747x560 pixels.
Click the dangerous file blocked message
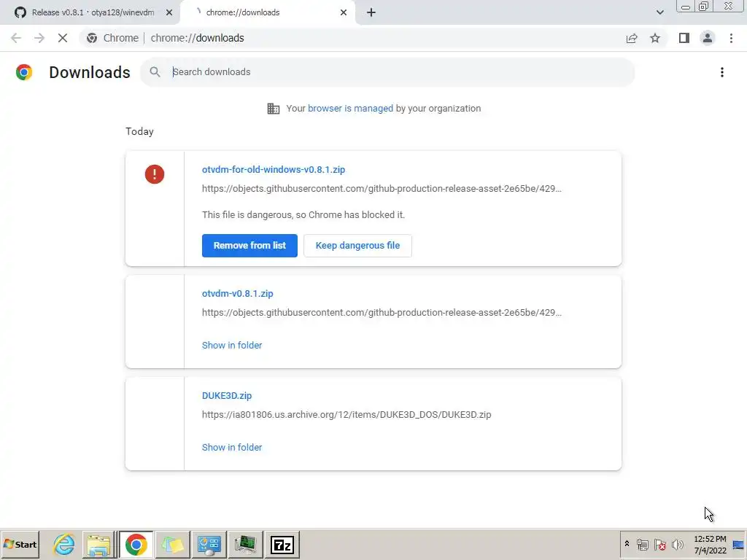point(303,215)
